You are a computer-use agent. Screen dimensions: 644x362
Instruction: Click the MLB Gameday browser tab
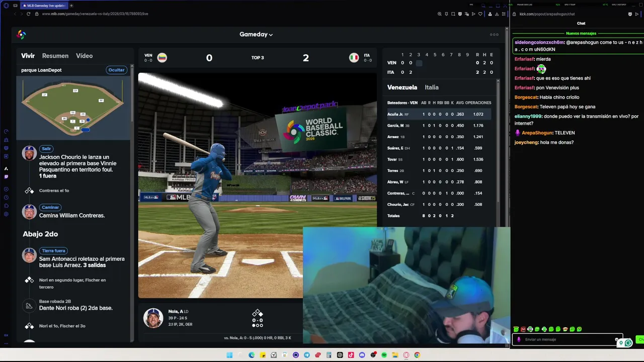point(45,6)
